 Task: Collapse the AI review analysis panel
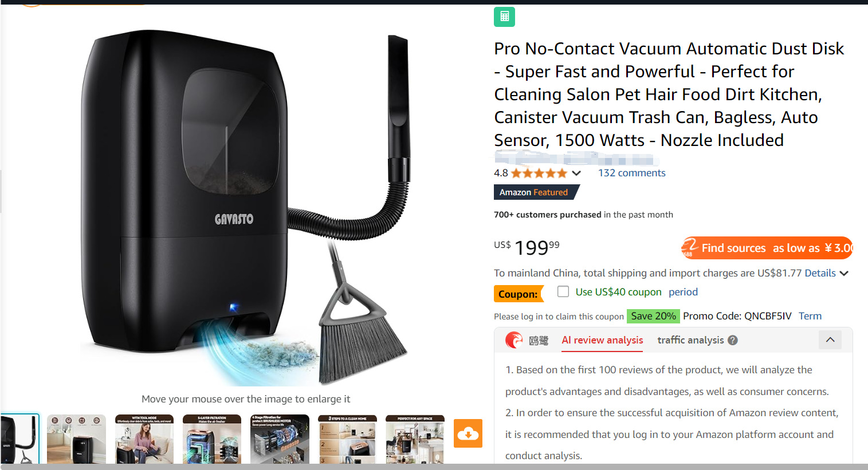click(830, 339)
